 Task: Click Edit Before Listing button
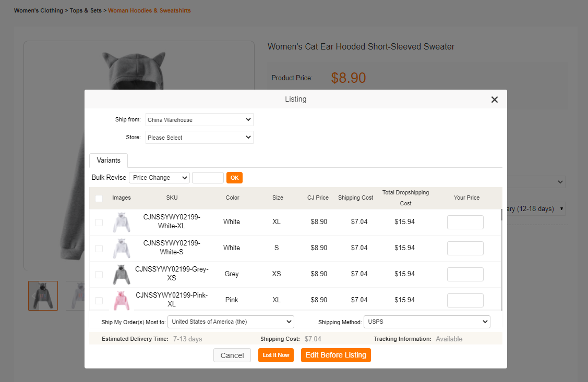[x=335, y=355]
